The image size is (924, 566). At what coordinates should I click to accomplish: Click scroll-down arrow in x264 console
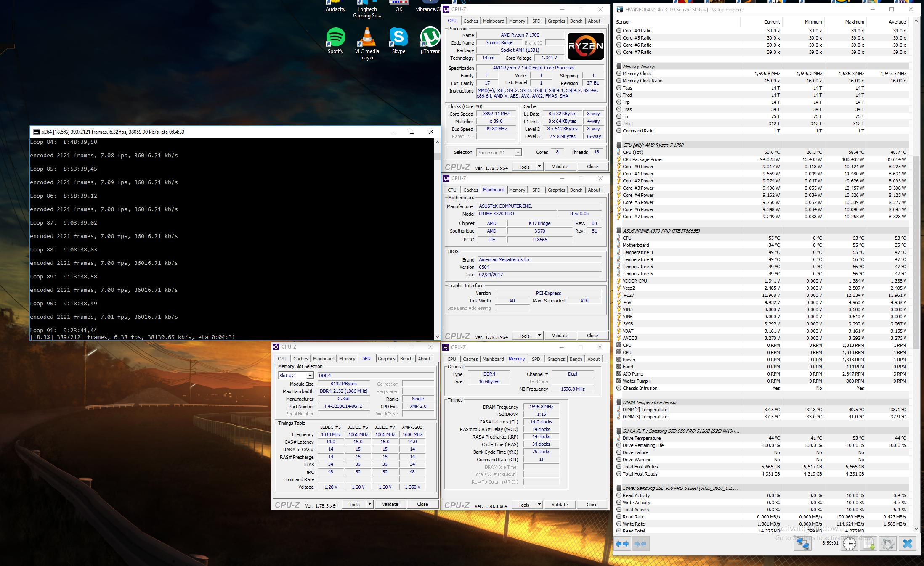click(437, 336)
